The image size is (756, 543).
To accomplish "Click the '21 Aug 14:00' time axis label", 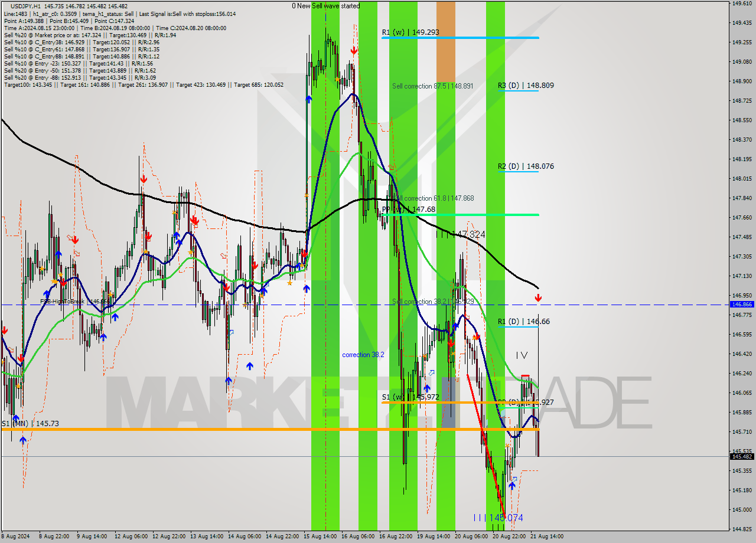I will (x=546, y=537).
